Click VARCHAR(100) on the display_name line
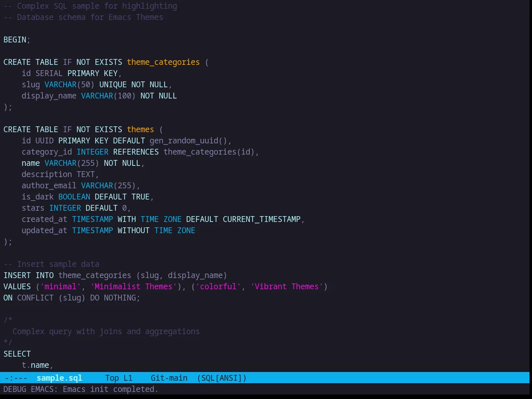Viewport: 532px width, 399px height. pos(108,96)
